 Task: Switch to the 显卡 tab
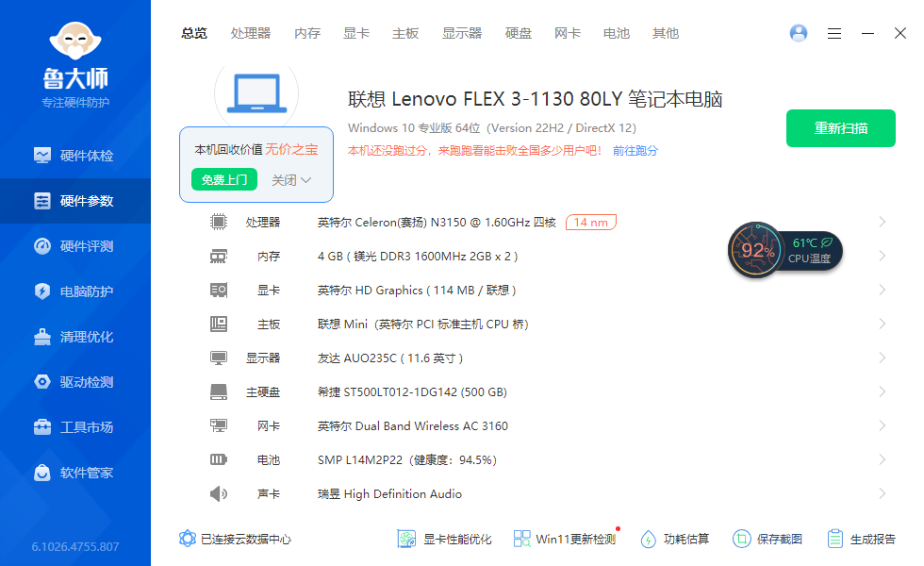point(356,34)
